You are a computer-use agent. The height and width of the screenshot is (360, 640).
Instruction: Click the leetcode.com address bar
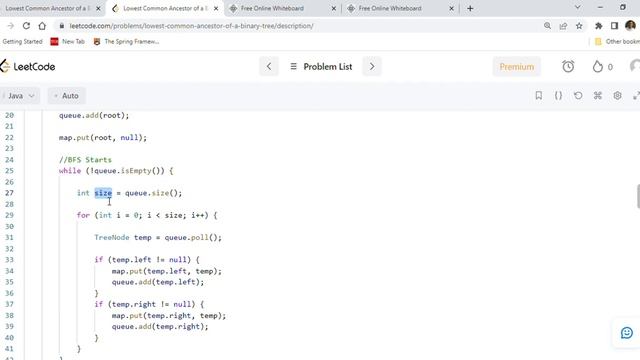tap(191, 26)
